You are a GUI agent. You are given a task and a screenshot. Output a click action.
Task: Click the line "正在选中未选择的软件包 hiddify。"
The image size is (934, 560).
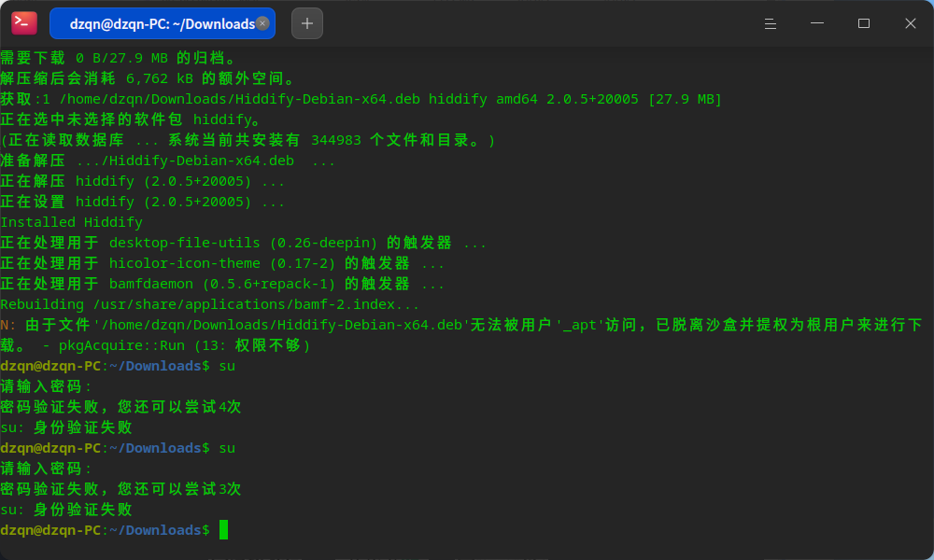pos(131,119)
